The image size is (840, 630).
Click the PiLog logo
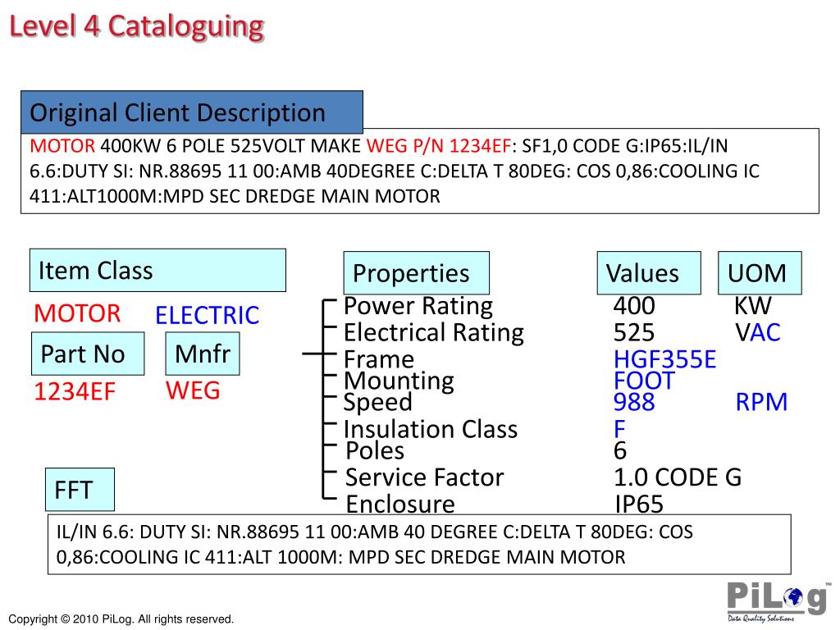pos(779,602)
